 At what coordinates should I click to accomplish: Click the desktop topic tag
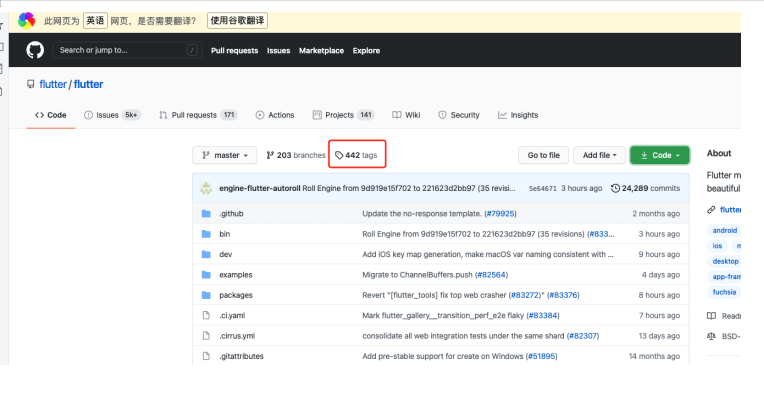[725, 261]
